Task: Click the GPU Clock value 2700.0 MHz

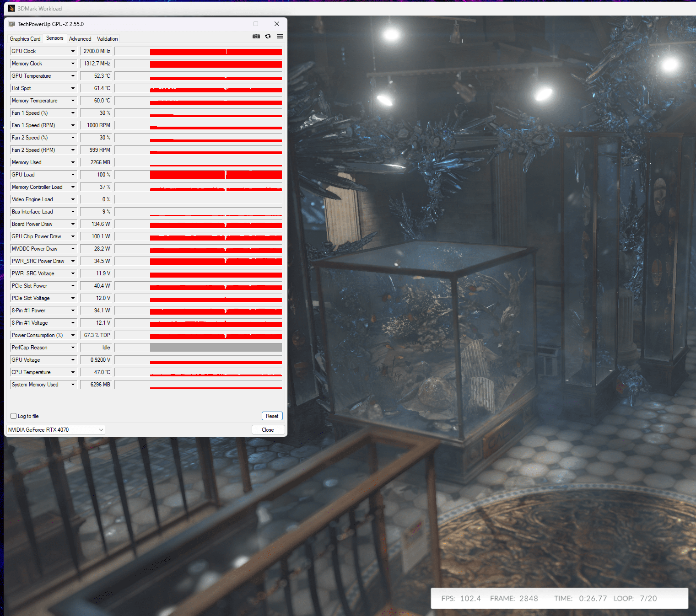Action: [x=96, y=51]
